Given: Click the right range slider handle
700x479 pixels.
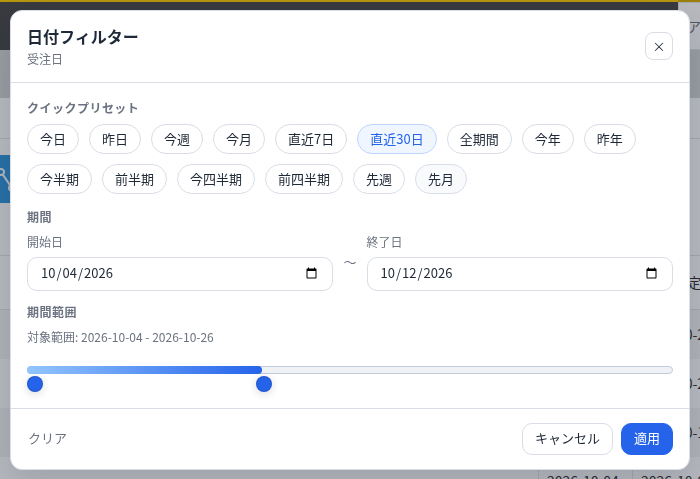Looking at the screenshot, I should click(x=264, y=384).
